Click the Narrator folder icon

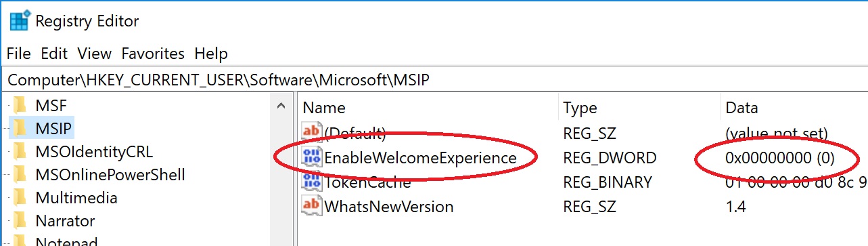coord(20,221)
